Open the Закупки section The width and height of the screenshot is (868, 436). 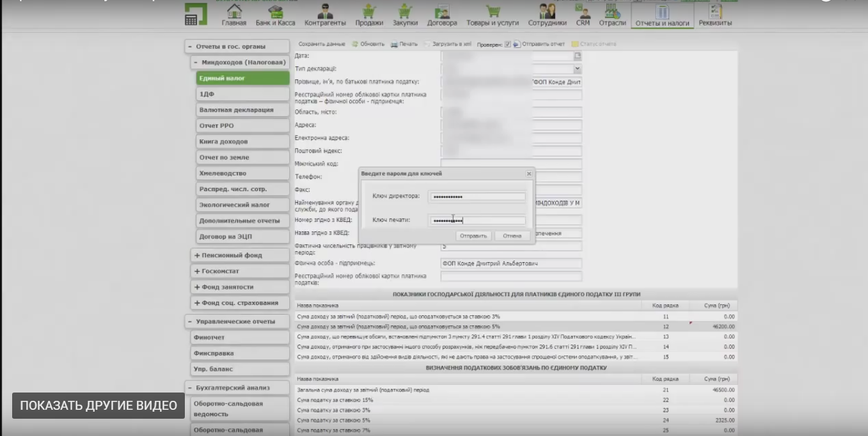(x=405, y=15)
